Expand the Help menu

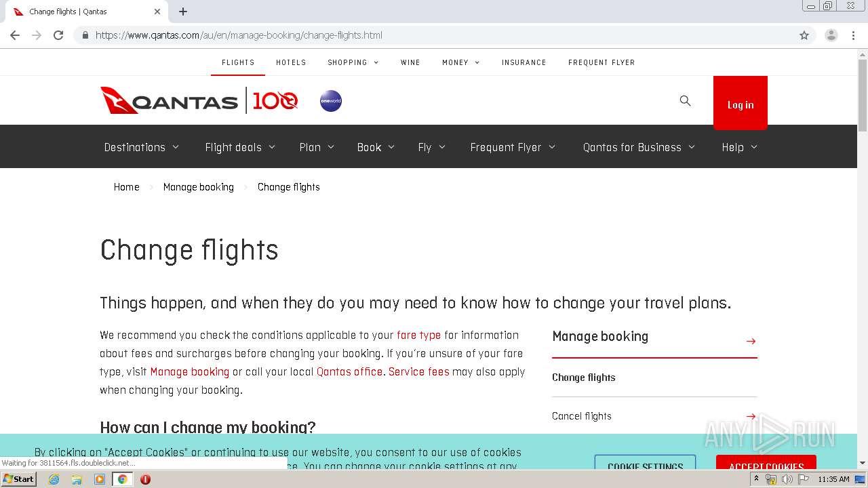pos(739,147)
